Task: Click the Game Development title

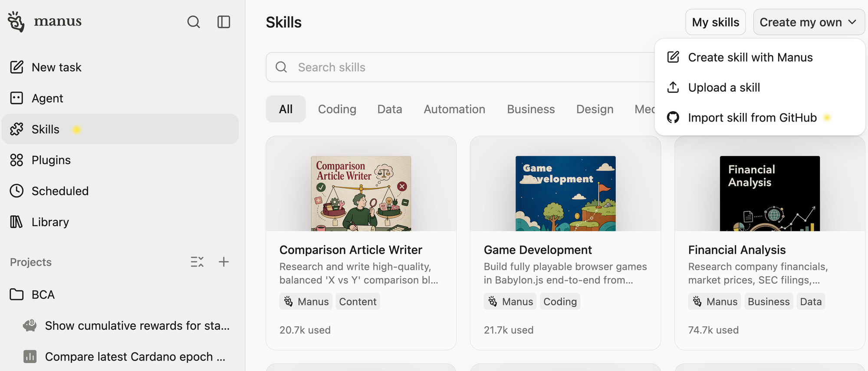Action: [x=538, y=250]
